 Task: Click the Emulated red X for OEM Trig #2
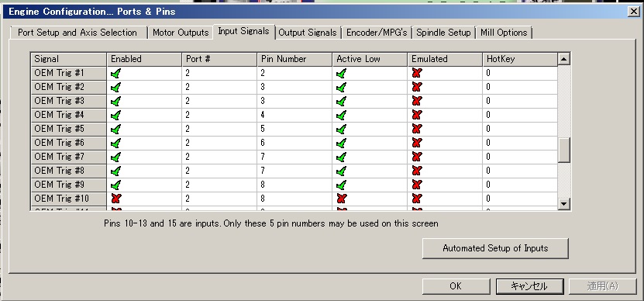coord(417,87)
